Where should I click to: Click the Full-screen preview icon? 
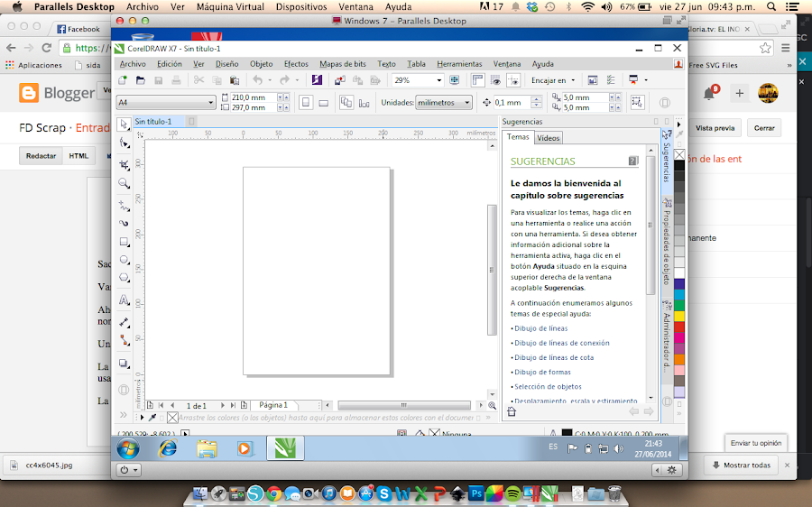454,80
